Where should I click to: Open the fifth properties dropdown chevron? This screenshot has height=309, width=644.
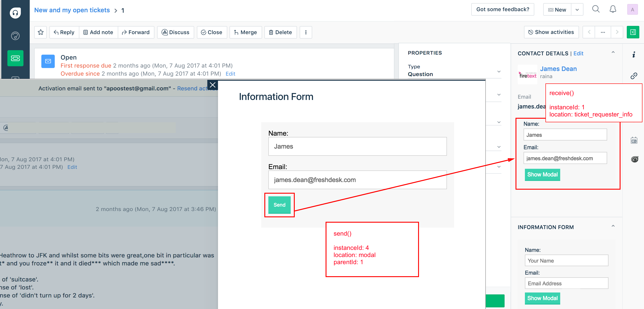click(x=499, y=167)
